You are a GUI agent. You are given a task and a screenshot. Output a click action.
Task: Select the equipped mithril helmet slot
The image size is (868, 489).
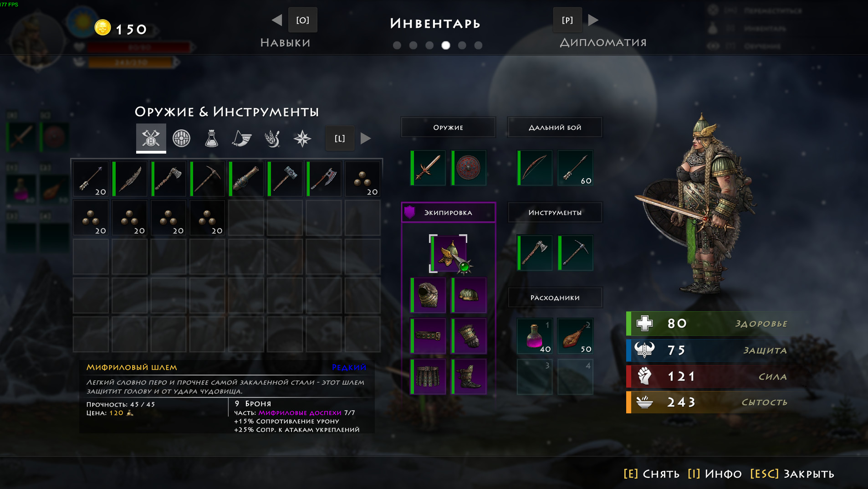[449, 254]
